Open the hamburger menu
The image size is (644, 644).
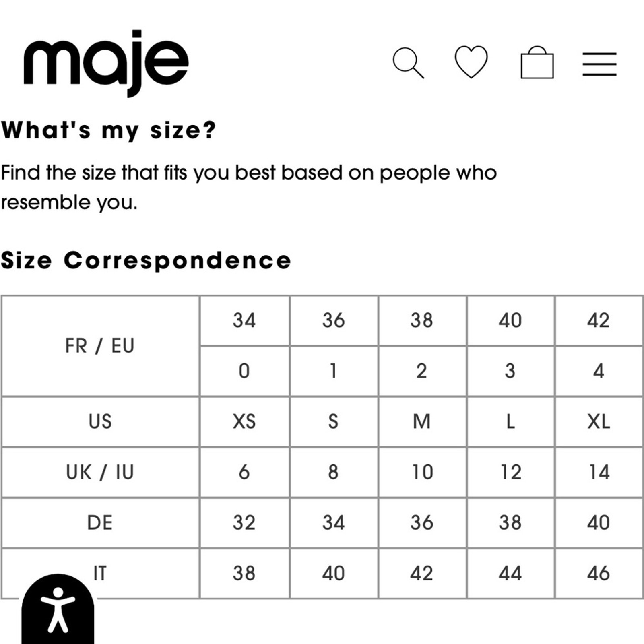click(599, 64)
